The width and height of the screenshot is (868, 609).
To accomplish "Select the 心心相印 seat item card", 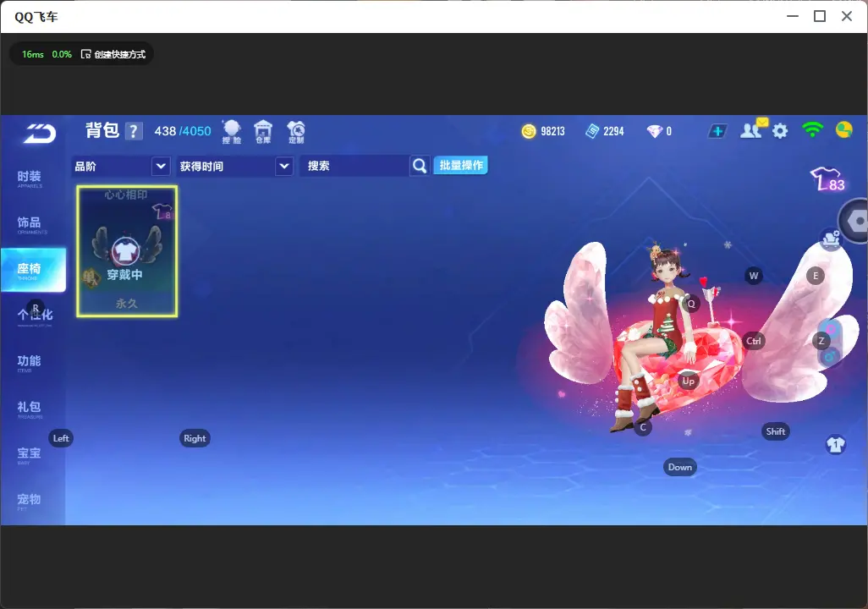I will click(x=127, y=251).
